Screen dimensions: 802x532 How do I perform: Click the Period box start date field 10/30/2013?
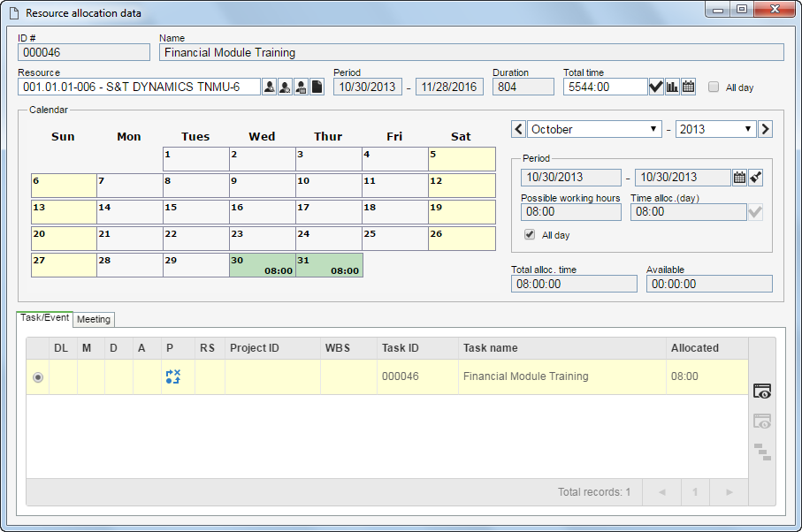pos(571,178)
